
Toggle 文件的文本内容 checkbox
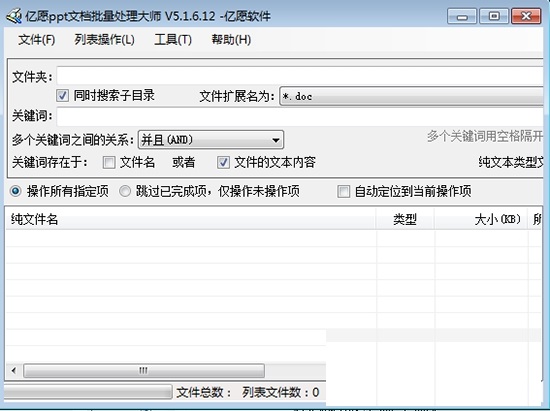[x=223, y=162]
